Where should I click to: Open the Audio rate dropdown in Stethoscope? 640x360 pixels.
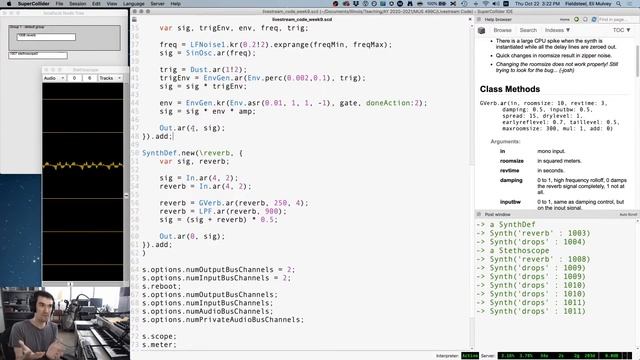tap(53, 78)
